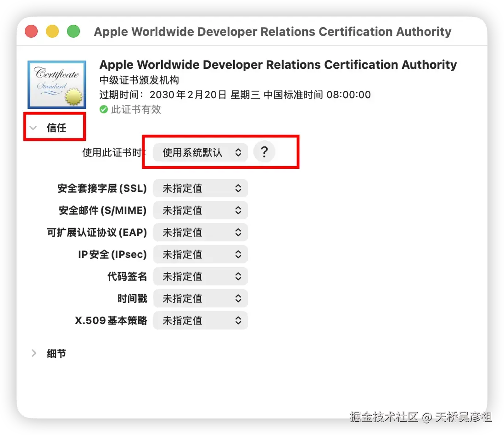The image size is (504, 435).
Task: Open the X.509 基本策略 dropdown
Action: (x=200, y=320)
